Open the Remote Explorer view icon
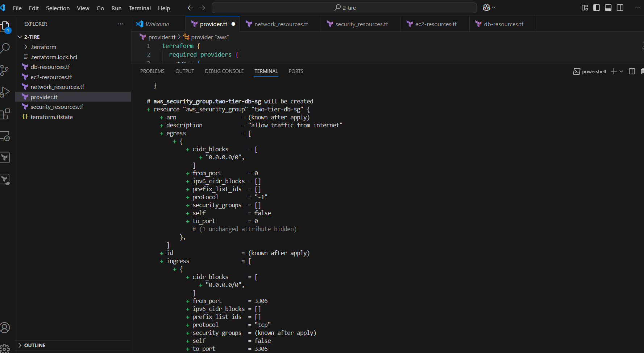Viewport: 644px width, 353px height. coord(5,136)
